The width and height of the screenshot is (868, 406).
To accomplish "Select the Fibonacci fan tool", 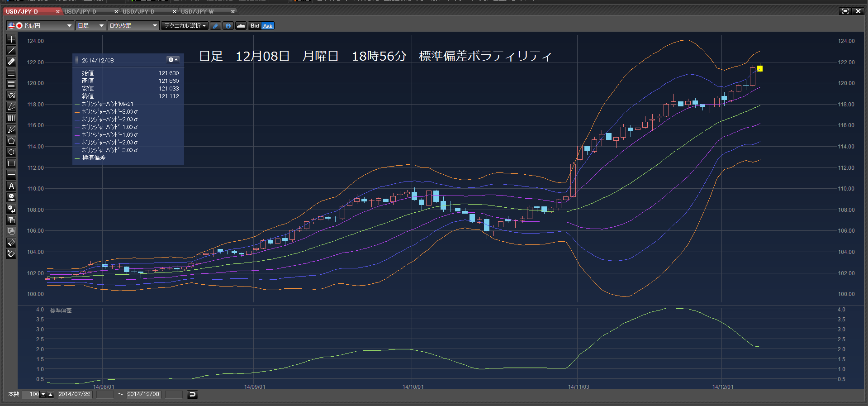I will (x=11, y=107).
